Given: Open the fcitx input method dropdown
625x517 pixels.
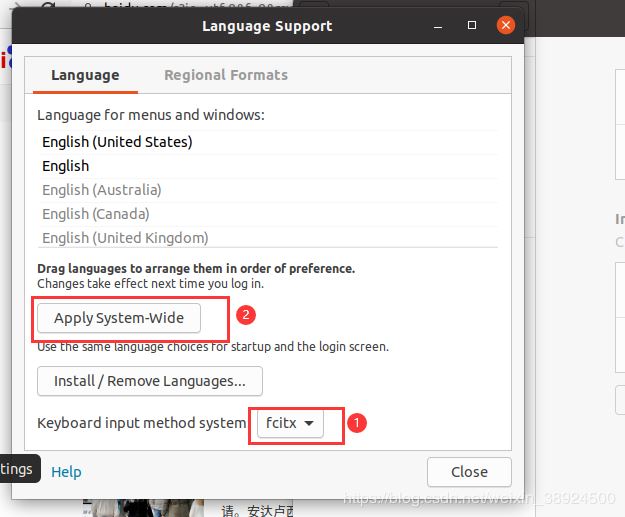Looking at the screenshot, I should pyautogui.click(x=290, y=423).
